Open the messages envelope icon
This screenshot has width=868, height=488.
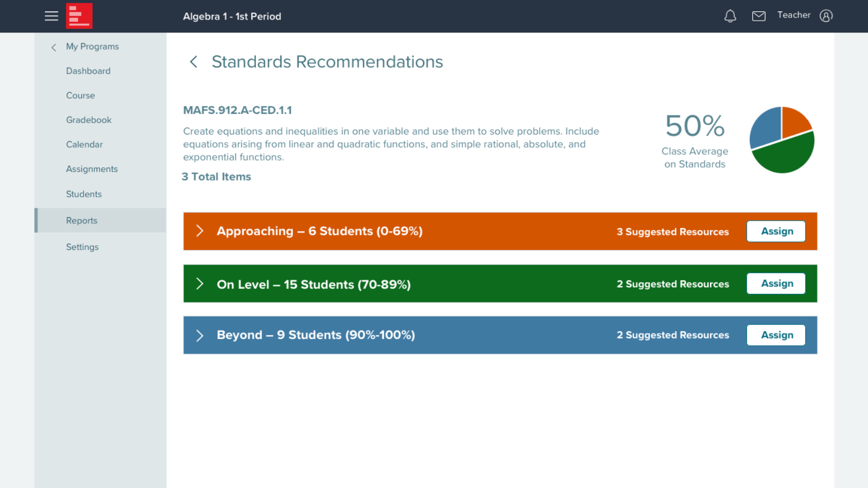(x=758, y=16)
